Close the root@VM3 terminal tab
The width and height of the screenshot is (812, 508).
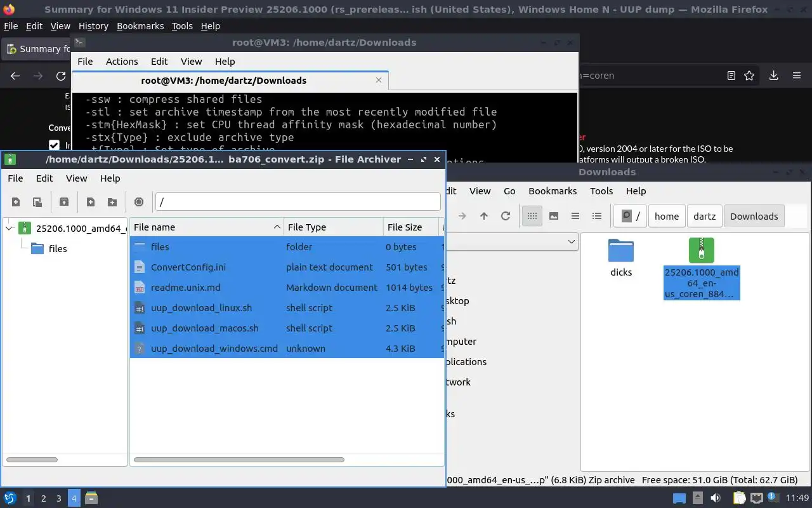(x=379, y=81)
